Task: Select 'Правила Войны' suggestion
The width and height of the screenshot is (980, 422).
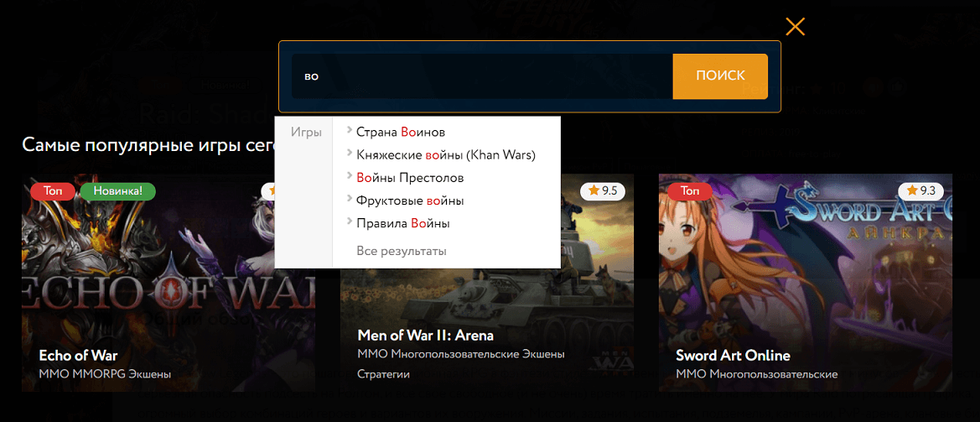Action: coord(402,223)
